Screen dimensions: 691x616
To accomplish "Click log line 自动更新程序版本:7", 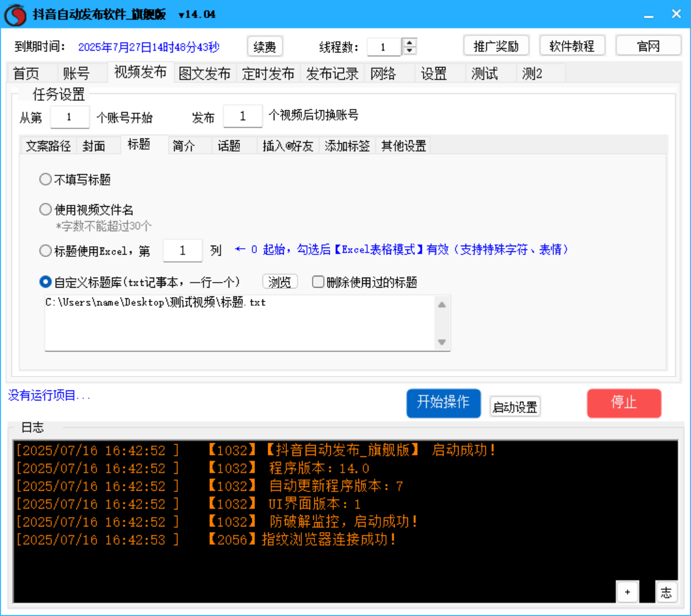I will click(336, 486).
